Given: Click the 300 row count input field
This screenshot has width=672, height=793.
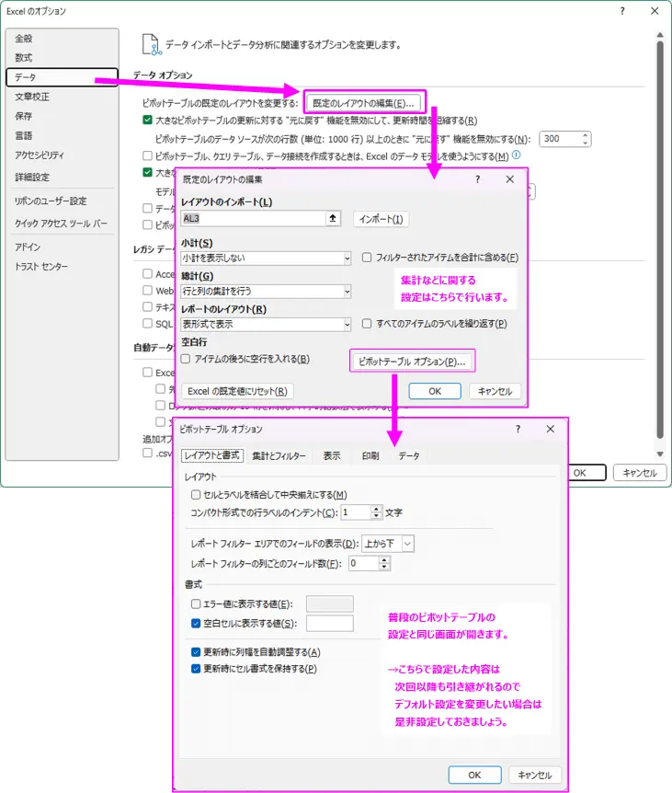Looking at the screenshot, I should coord(561,139).
